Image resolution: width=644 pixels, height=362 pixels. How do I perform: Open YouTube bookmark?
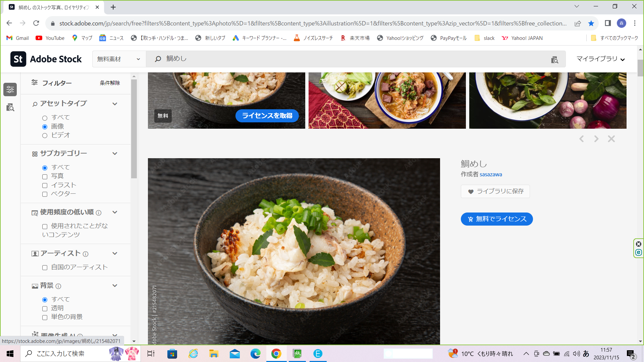coord(50,38)
